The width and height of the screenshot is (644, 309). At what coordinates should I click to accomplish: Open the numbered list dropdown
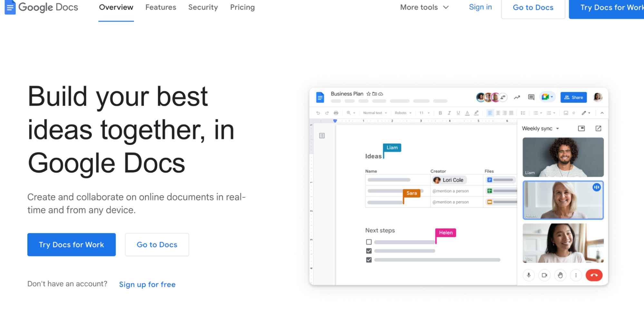(x=551, y=113)
